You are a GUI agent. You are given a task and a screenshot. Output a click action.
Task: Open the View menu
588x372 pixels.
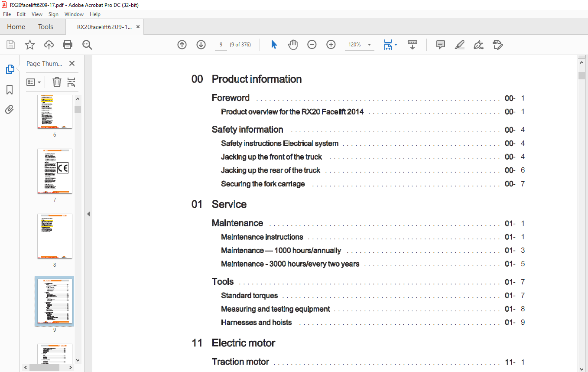(x=37, y=14)
